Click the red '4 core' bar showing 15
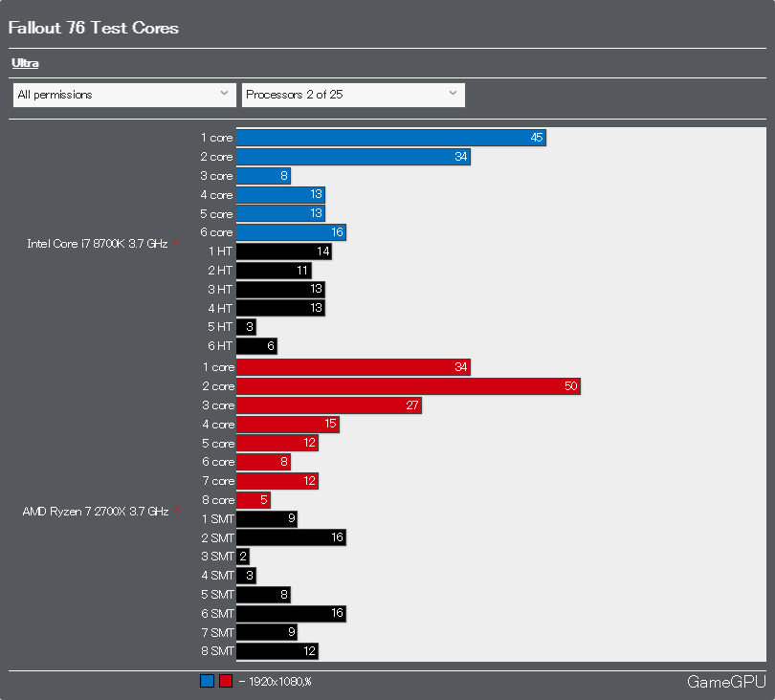Screen dimensions: 775x700 point(288,425)
